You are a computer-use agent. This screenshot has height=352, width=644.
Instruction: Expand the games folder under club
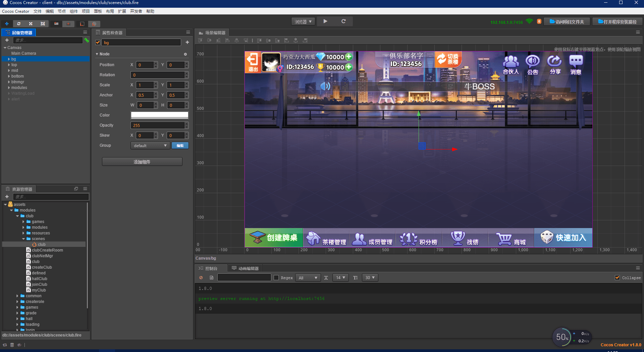(x=23, y=222)
